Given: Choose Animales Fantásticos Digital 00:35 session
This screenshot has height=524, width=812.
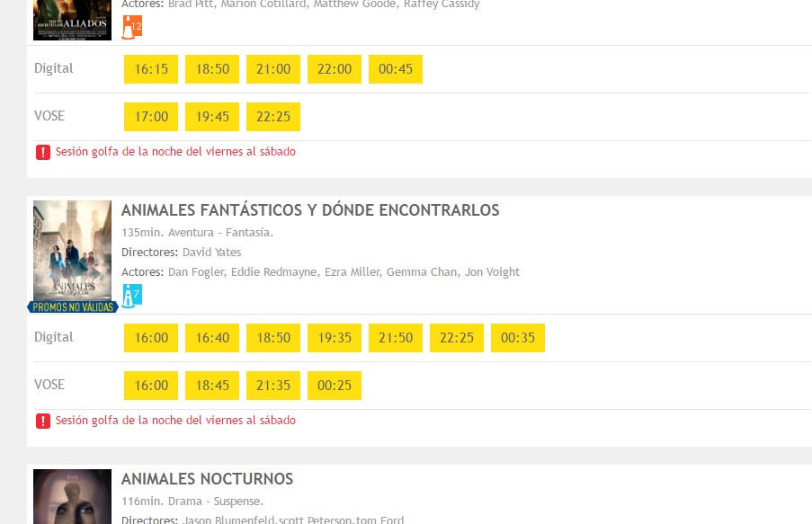Looking at the screenshot, I should (518, 338).
